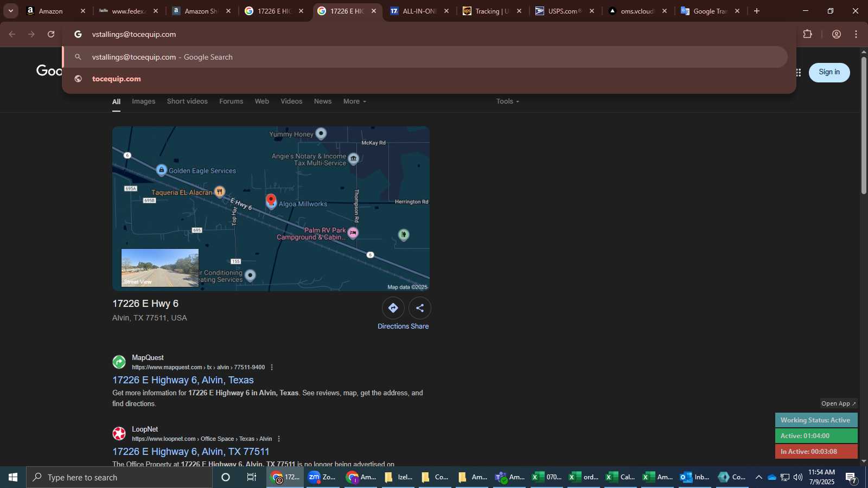Click the red location pin on map
868x488 pixels.
tap(271, 200)
